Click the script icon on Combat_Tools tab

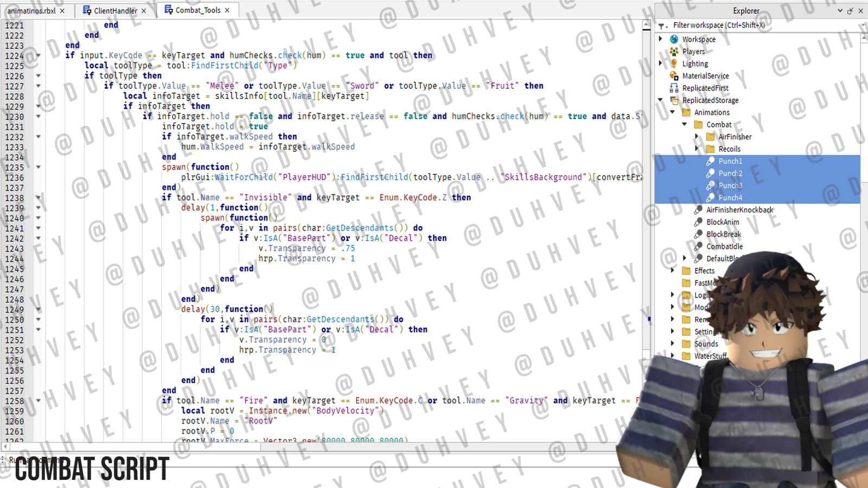click(168, 10)
